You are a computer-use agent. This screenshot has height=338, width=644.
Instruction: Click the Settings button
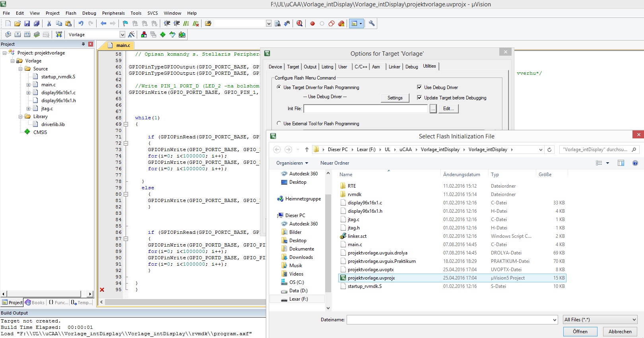395,98
